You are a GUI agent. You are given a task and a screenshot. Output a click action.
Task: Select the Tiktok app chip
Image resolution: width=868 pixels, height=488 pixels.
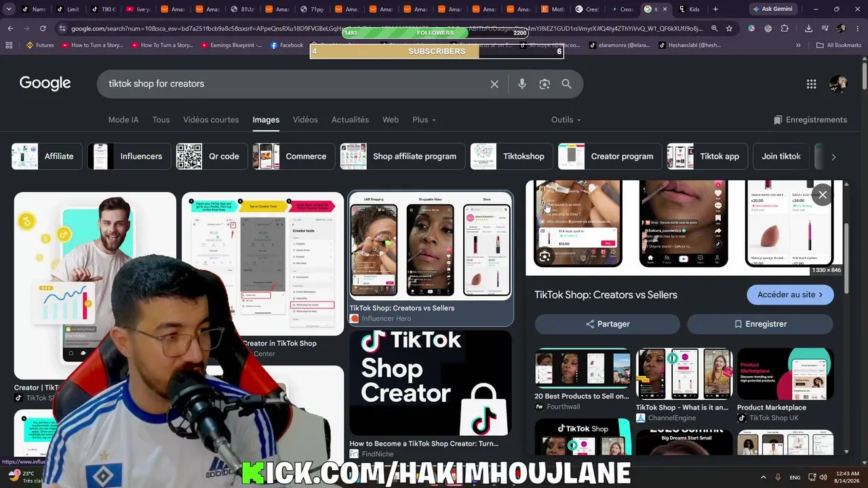point(707,157)
